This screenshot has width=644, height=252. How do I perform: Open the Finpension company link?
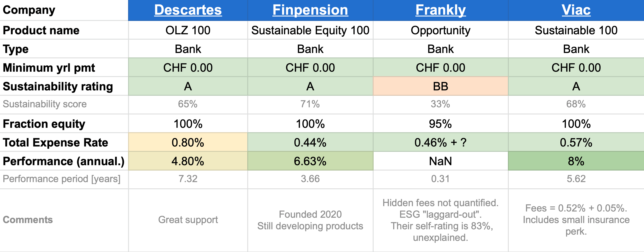[x=310, y=10]
